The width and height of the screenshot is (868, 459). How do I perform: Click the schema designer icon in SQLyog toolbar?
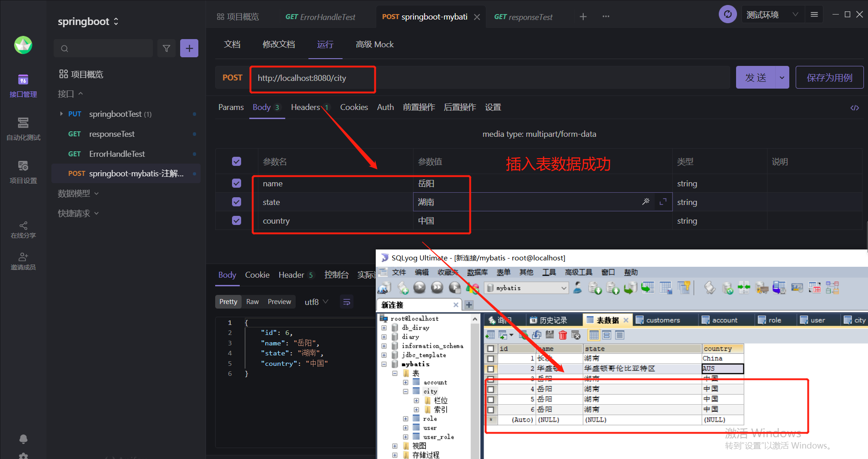[x=833, y=287]
